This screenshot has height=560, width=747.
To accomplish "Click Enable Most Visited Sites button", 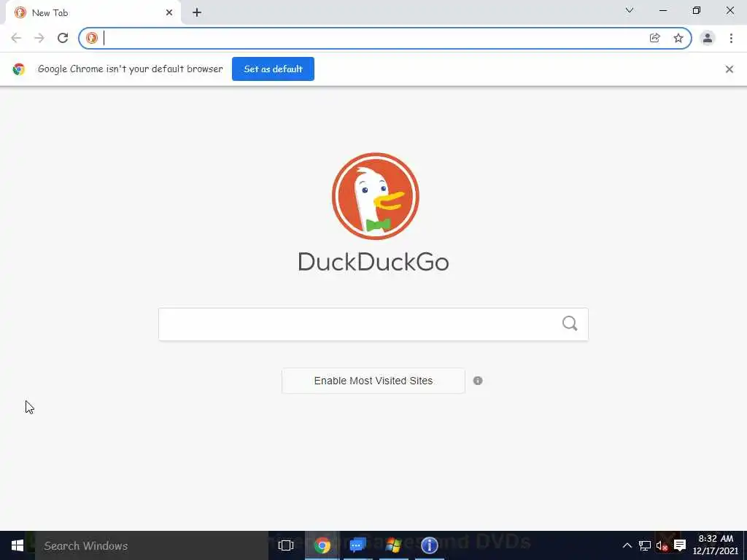I will click(x=373, y=381).
